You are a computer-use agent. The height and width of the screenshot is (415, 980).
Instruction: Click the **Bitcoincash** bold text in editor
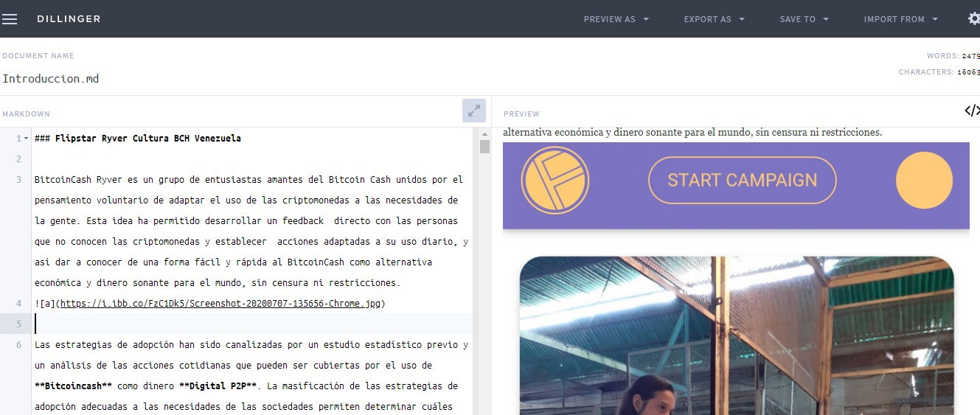click(73, 386)
